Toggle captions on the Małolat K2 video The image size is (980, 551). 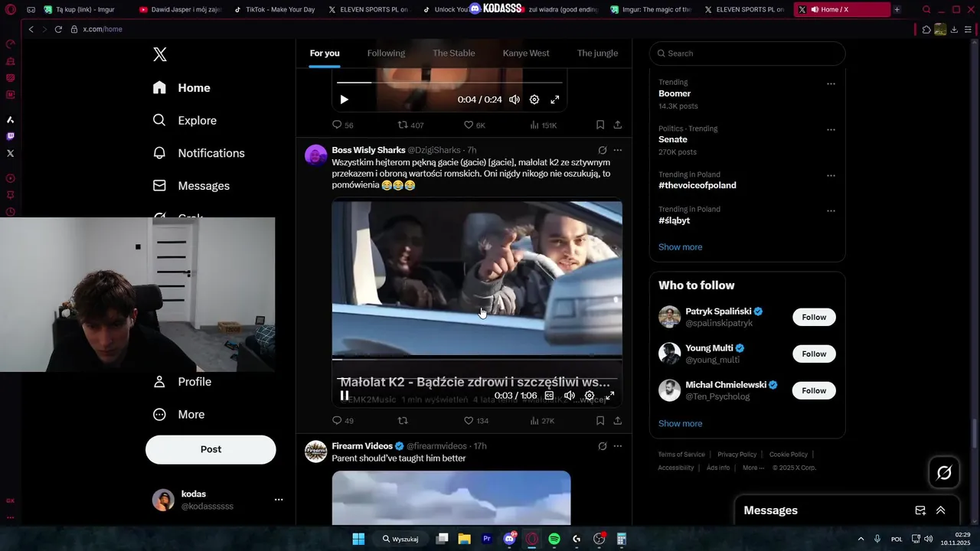(x=549, y=396)
